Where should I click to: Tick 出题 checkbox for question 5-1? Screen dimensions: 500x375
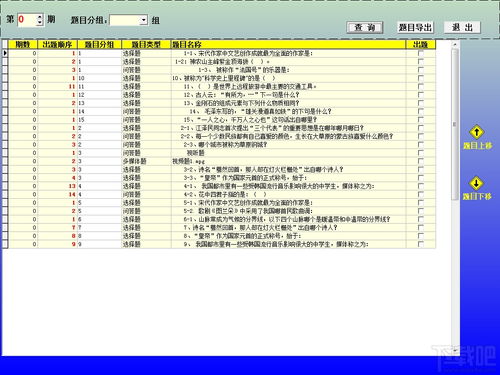tap(421, 203)
